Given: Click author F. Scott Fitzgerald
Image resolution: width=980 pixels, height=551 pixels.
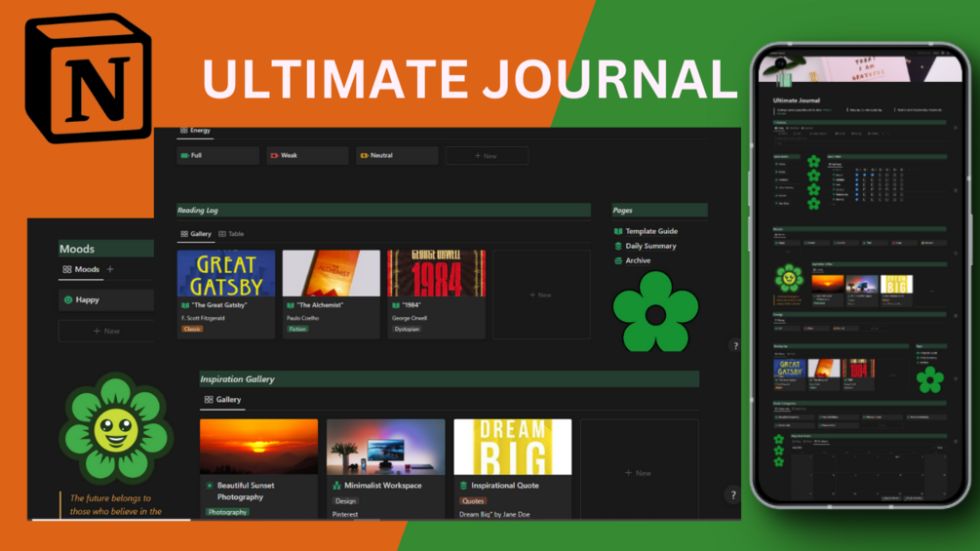Looking at the screenshot, I should coord(203,318).
